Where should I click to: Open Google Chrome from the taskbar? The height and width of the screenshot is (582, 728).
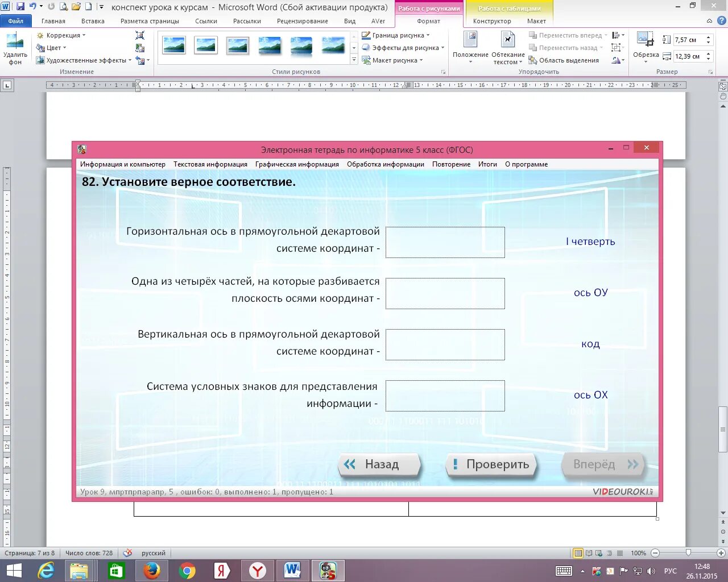[x=187, y=570]
